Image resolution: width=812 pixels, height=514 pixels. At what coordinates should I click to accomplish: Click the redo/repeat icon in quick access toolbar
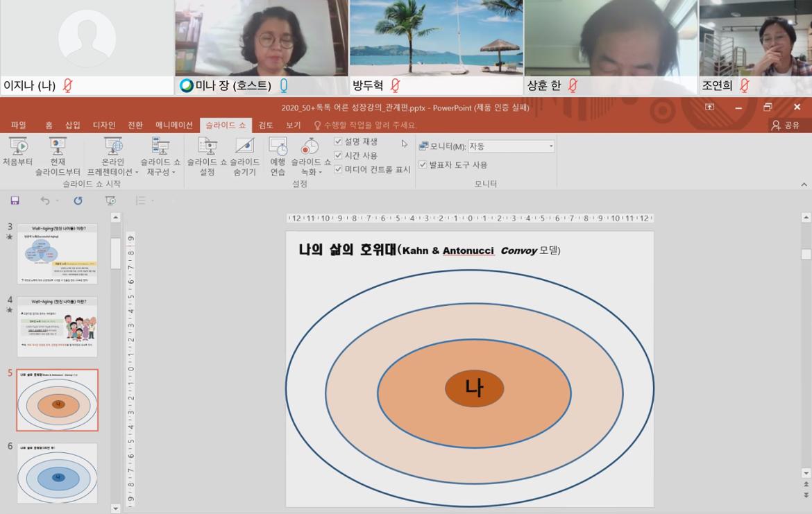(x=78, y=200)
